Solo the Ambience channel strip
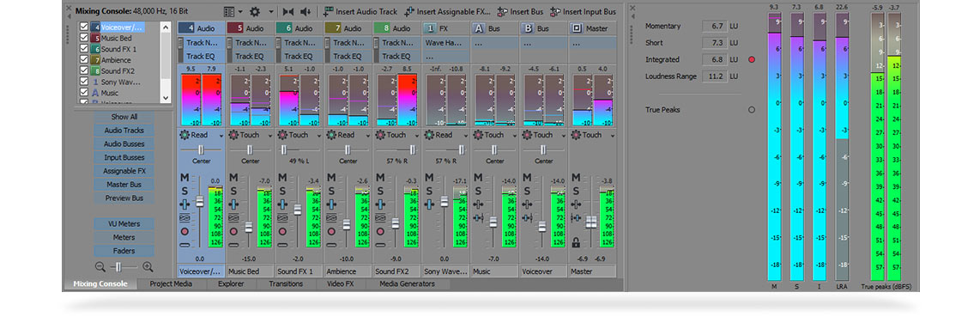 331,191
